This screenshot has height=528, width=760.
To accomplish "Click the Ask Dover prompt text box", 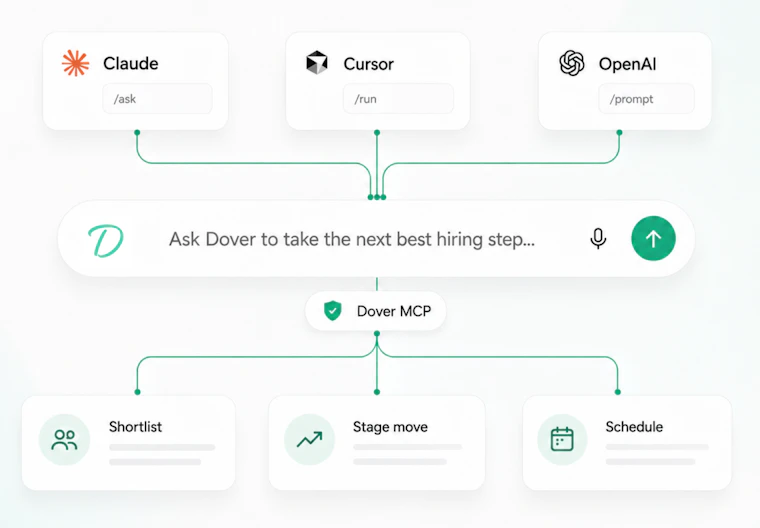I will tap(352, 239).
